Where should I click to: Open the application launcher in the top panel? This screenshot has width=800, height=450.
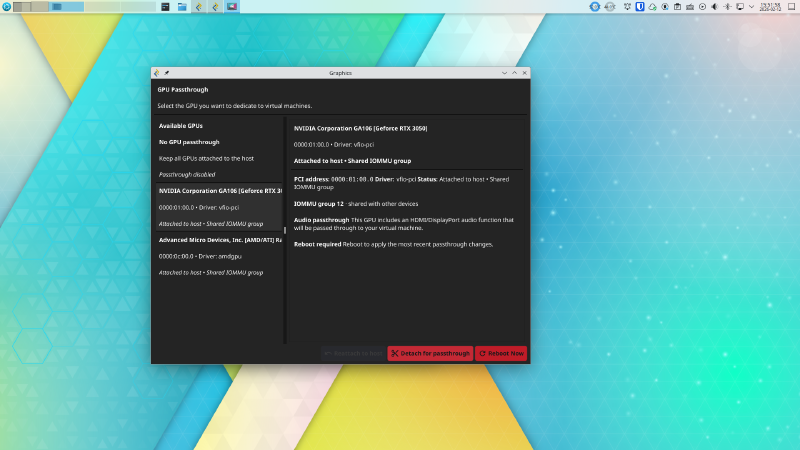6,6
